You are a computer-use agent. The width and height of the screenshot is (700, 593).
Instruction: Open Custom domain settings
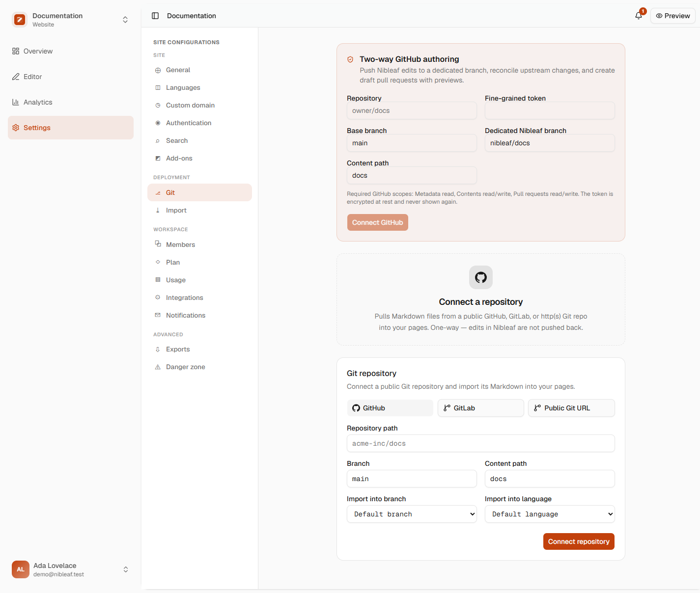point(199,105)
